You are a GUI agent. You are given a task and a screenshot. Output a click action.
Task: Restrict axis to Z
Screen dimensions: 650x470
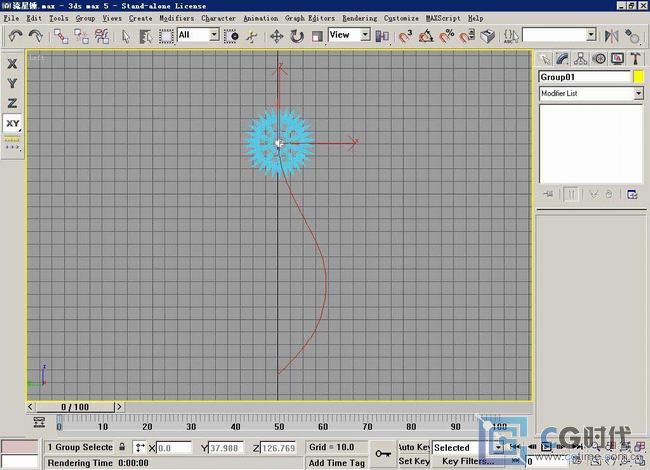coord(12,103)
